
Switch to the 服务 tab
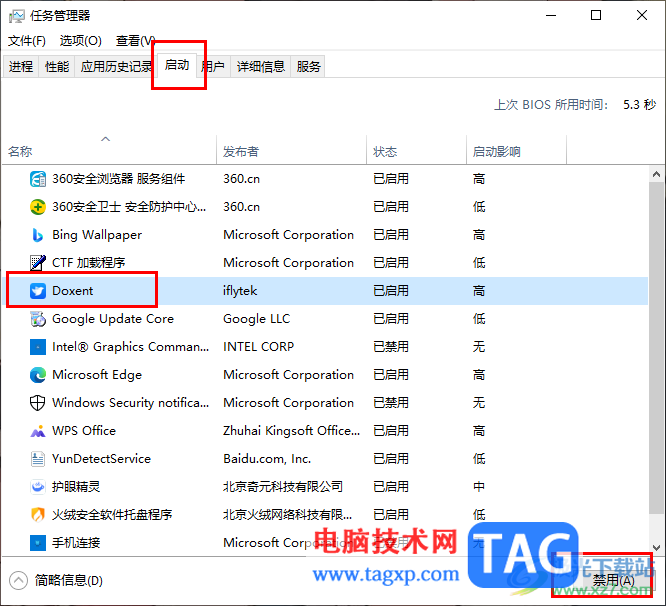(x=308, y=66)
